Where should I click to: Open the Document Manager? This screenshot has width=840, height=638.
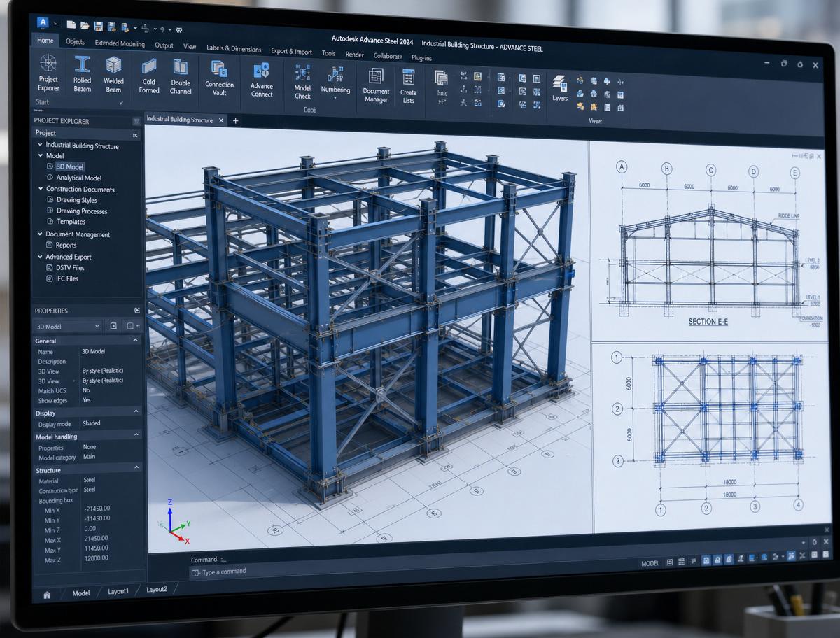click(376, 85)
